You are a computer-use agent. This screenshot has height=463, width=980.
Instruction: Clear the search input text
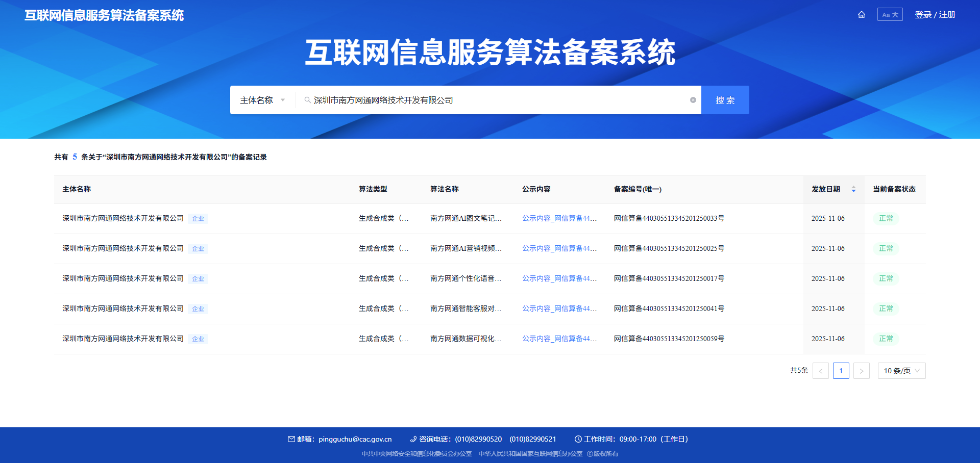tap(693, 100)
